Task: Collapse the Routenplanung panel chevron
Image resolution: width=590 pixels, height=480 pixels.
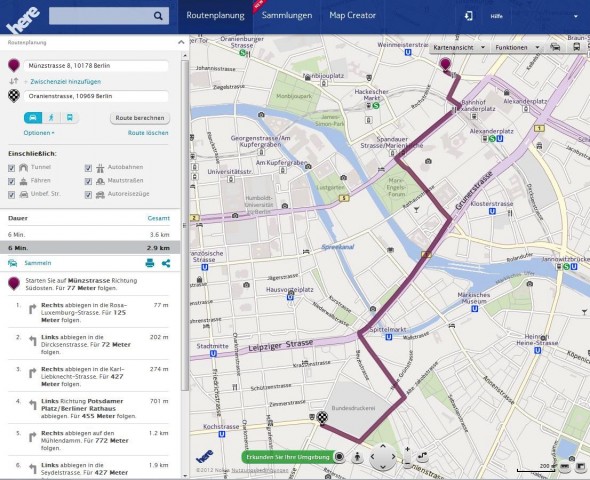Action: coord(181,42)
